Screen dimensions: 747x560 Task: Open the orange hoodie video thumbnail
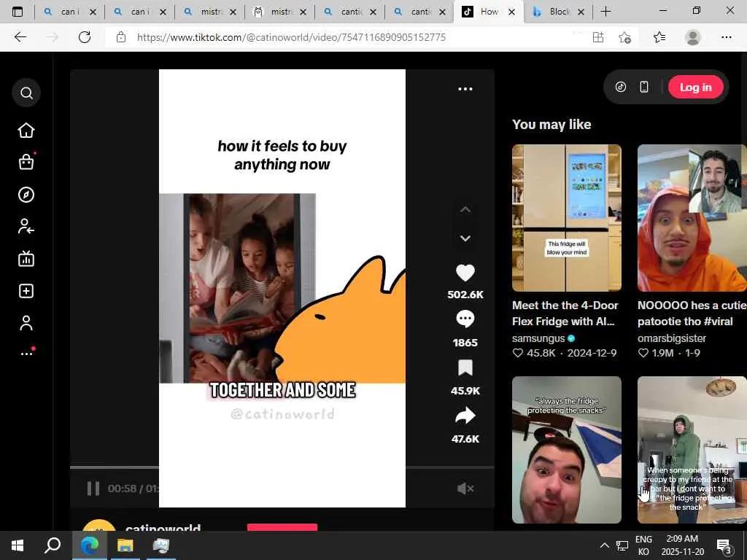(x=692, y=217)
